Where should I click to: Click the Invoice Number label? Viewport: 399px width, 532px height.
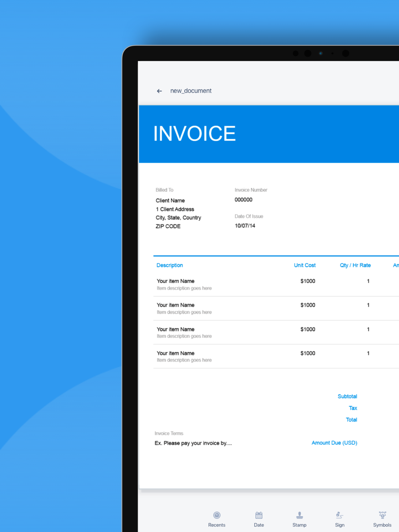click(251, 190)
